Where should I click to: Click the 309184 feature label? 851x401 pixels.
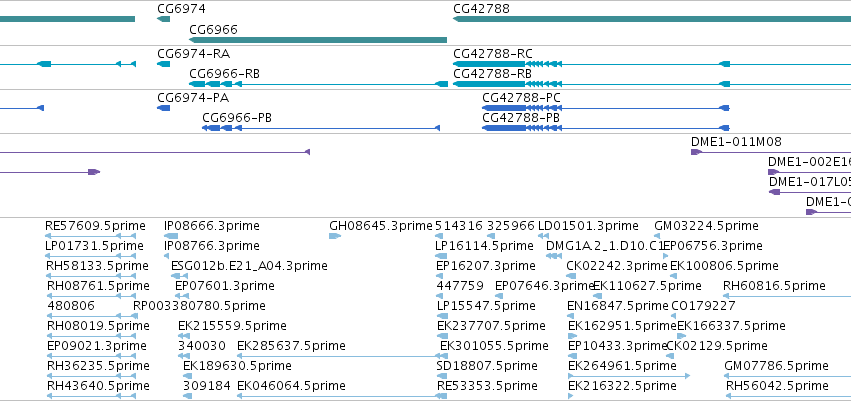pos(207,386)
